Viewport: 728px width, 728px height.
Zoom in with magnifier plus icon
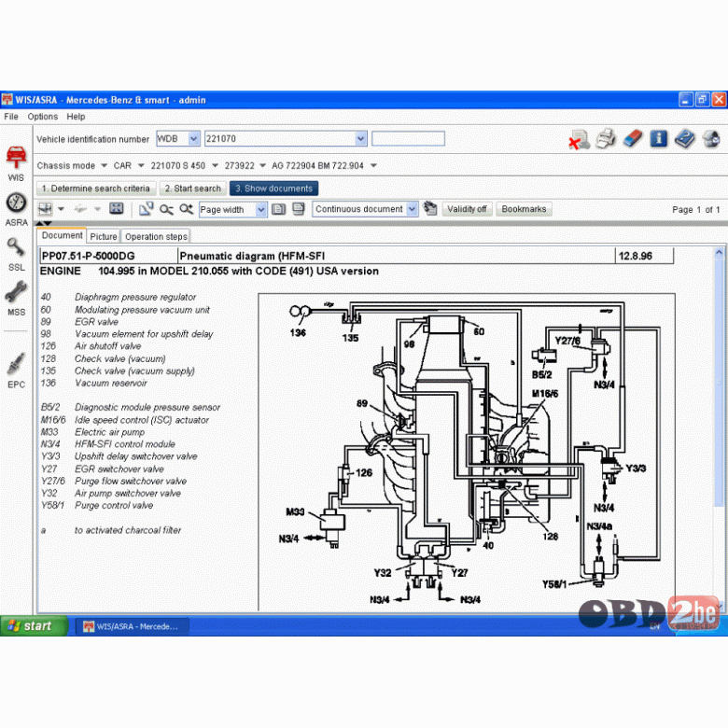(186, 209)
